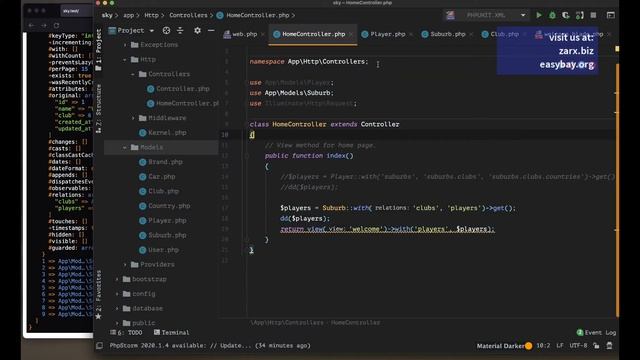
Task: Open the 6: TODO tool window
Action: click(126, 333)
